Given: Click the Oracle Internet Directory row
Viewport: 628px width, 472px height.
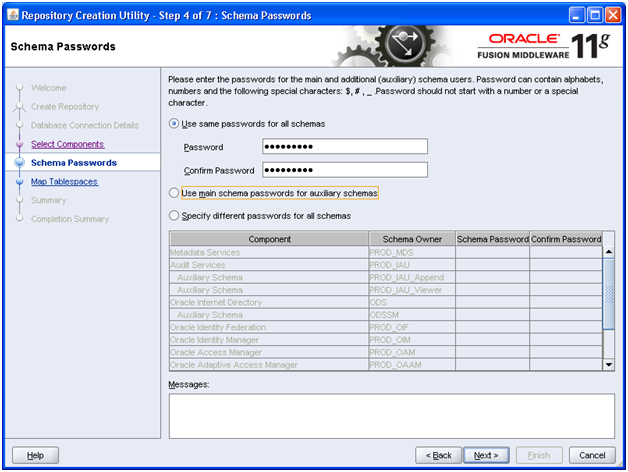Looking at the screenshot, I should (386, 303).
